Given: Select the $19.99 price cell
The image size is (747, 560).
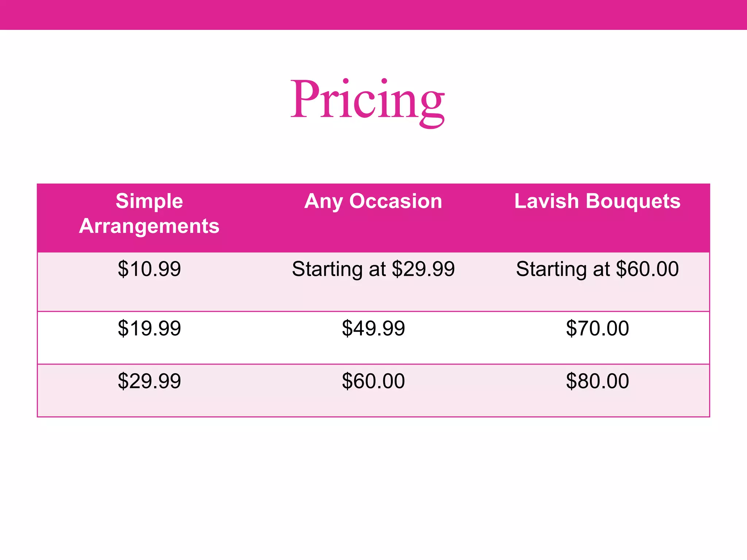Looking at the screenshot, I should (x=149, y=328).
